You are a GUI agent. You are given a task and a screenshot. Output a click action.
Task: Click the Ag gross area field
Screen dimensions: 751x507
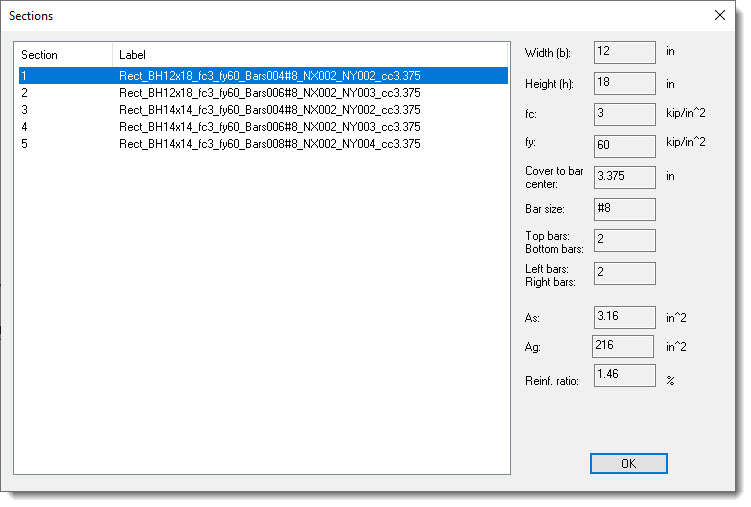pos(624,346)
